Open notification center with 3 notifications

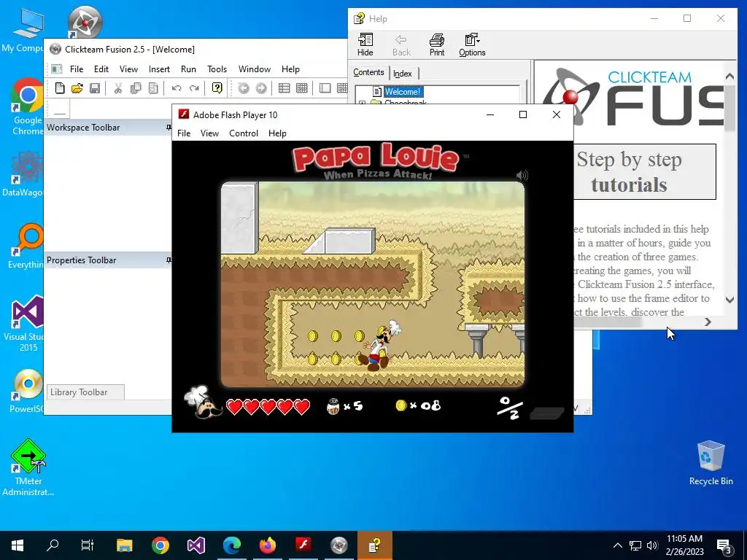[x=724, y=545]
